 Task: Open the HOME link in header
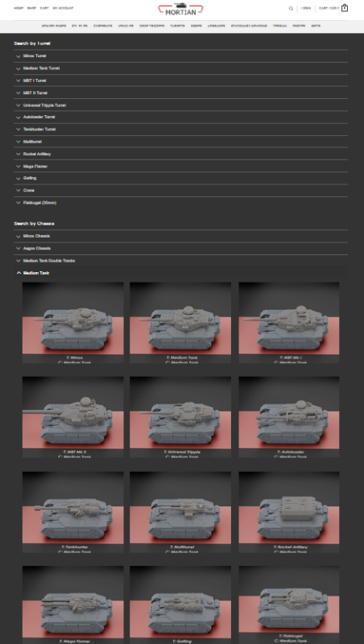(x=19, y=8)
